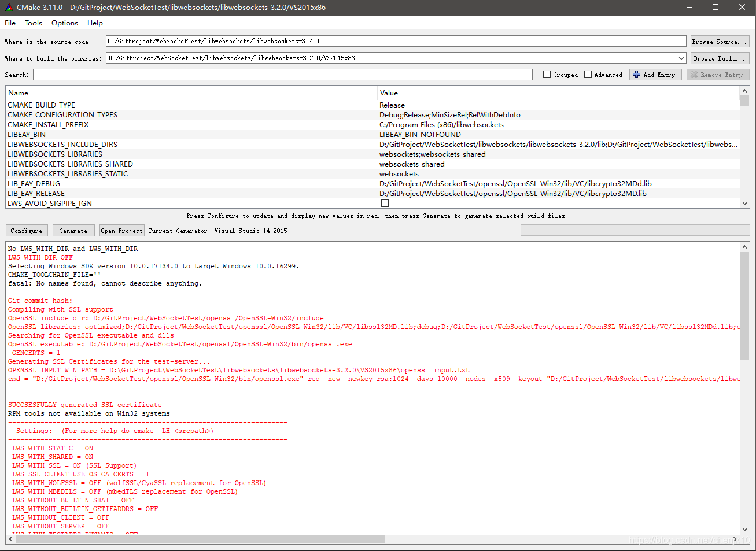Open the File menu
The width and height of the screenshot is (756, 551).
[9, 23]
